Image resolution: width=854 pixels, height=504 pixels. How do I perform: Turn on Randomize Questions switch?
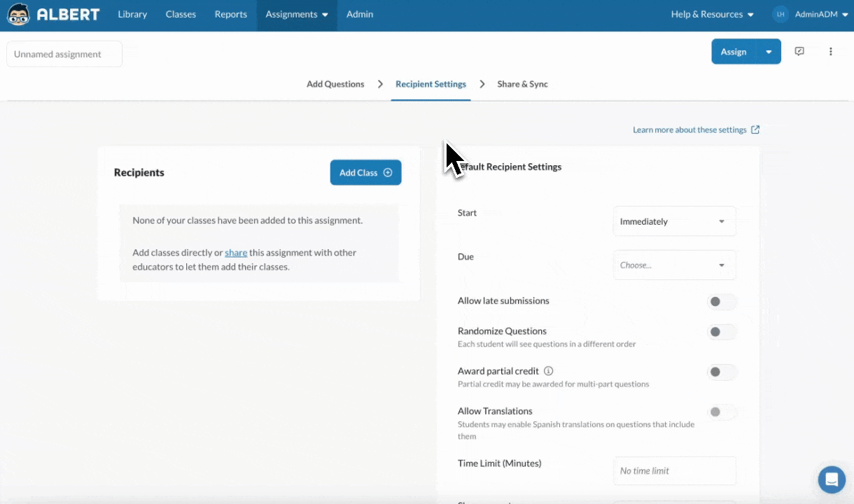point(722,332)
